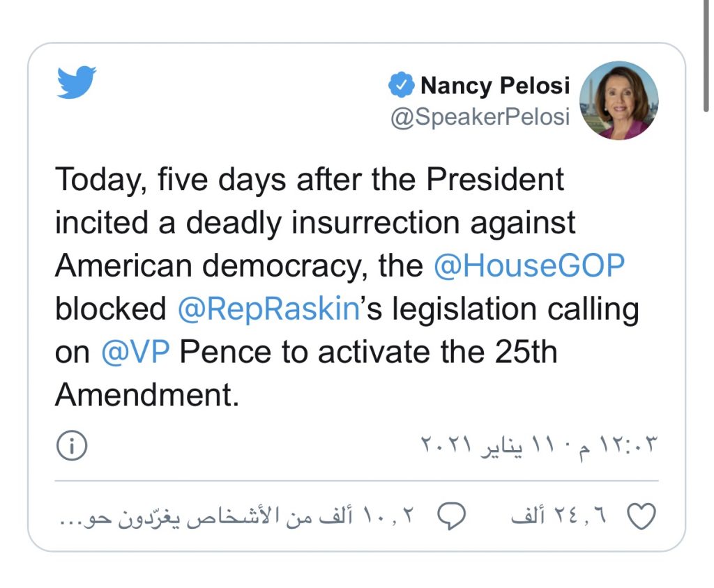Open the @RepRaskin mention link
This screenshot has width=714, height=588.
tap(268, 309)
